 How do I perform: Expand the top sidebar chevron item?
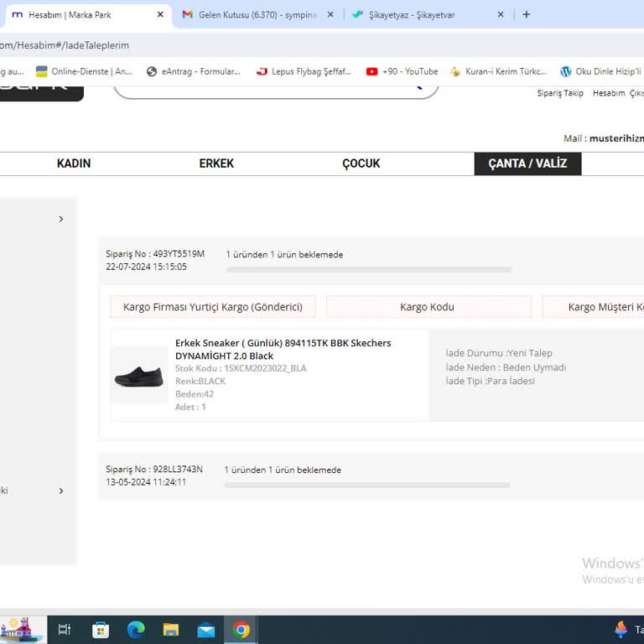coord(61,219)
